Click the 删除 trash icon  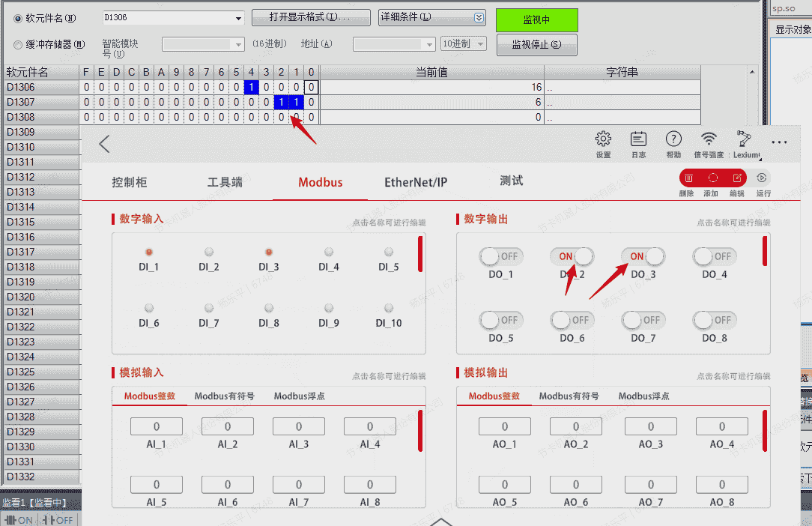[x=688, y=178]
